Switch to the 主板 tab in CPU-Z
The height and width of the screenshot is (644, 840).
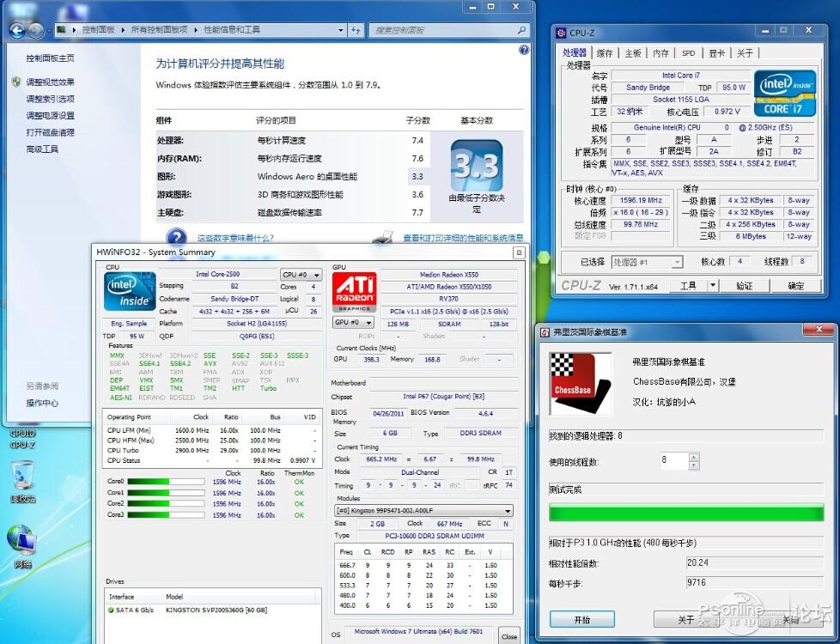[x=633, y=53]
